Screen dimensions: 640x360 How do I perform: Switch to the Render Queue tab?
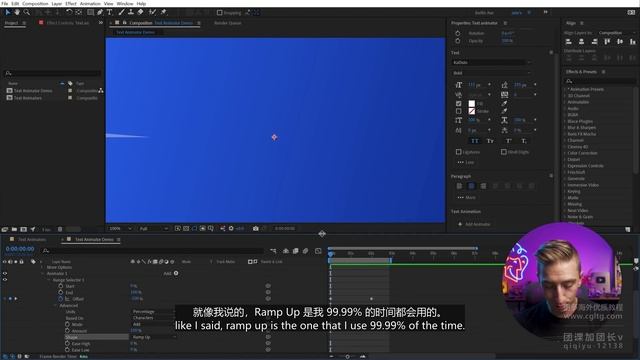(228, 23)
